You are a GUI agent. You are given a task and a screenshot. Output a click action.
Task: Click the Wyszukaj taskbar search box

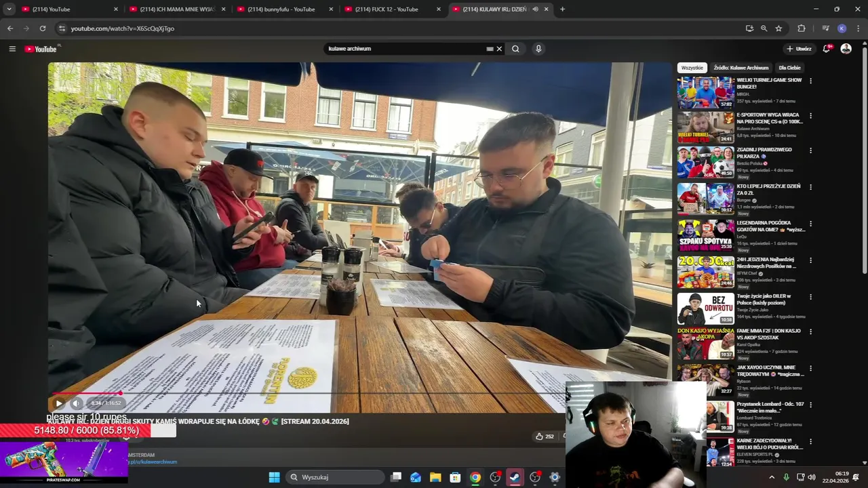335,477
